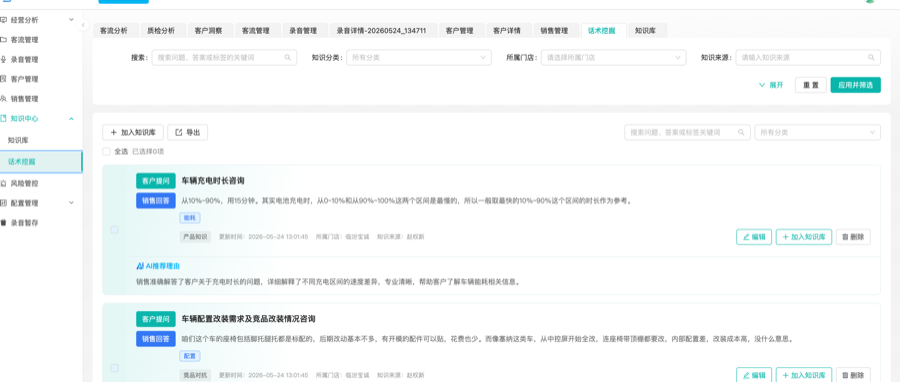
Task: Tick the checkbox of 车辆充电时长咨询 card
Action: click(x=114, y=230)
